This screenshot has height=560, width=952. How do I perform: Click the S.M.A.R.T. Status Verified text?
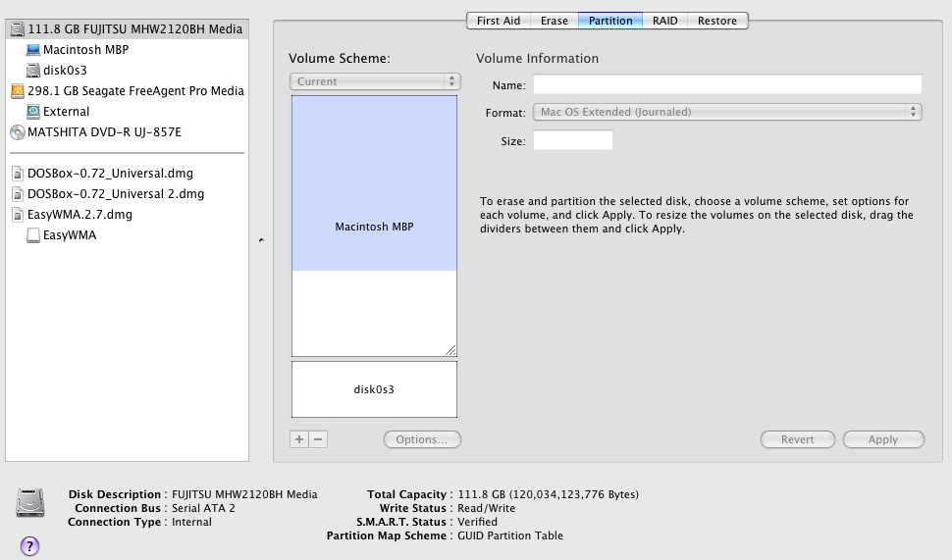point(477,522)
